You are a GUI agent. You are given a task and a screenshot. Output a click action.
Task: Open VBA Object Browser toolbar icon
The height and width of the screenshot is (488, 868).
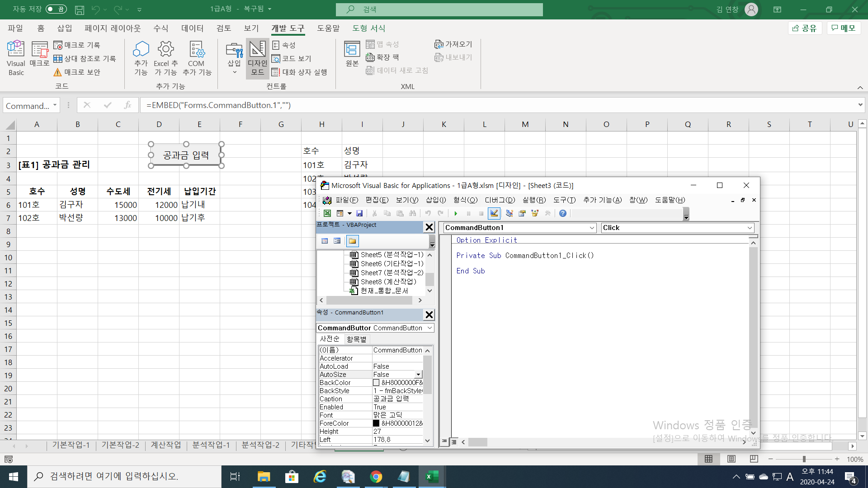pos(535,213)
